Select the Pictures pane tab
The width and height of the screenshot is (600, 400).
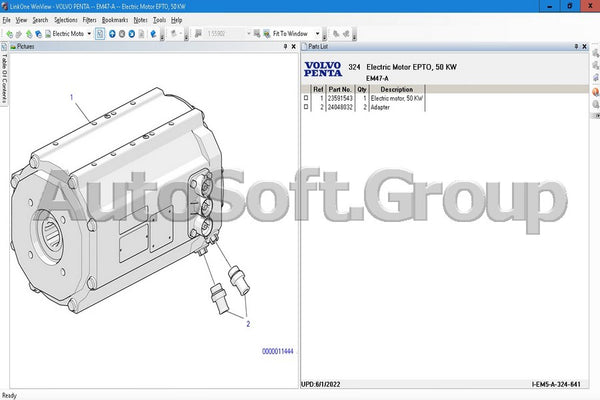click(x=23, y=46)
